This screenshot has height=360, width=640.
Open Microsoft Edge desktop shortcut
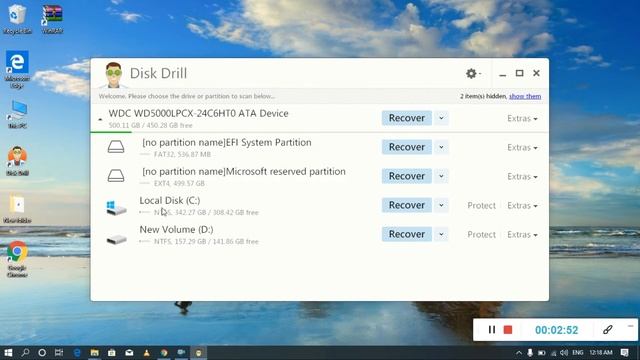tap(17, 69)
